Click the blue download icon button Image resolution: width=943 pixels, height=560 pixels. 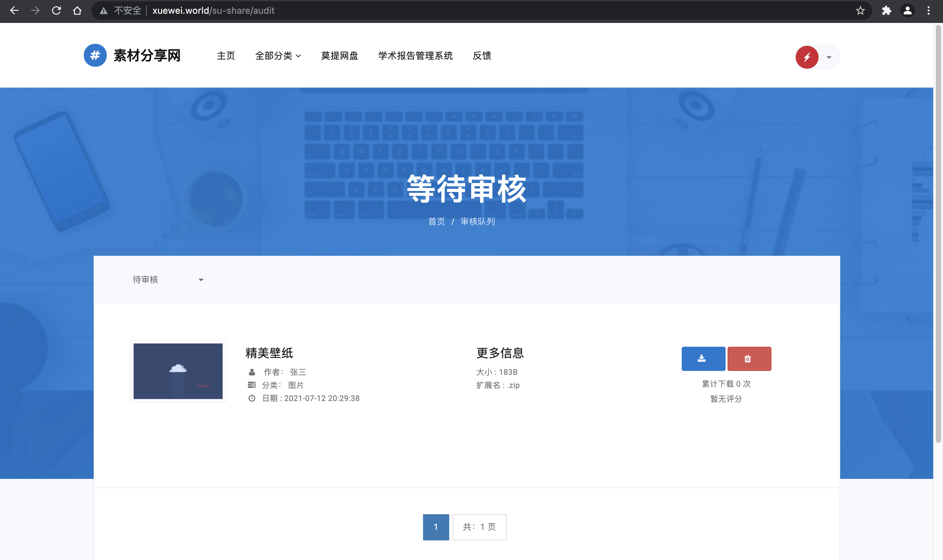pos(703,359)
